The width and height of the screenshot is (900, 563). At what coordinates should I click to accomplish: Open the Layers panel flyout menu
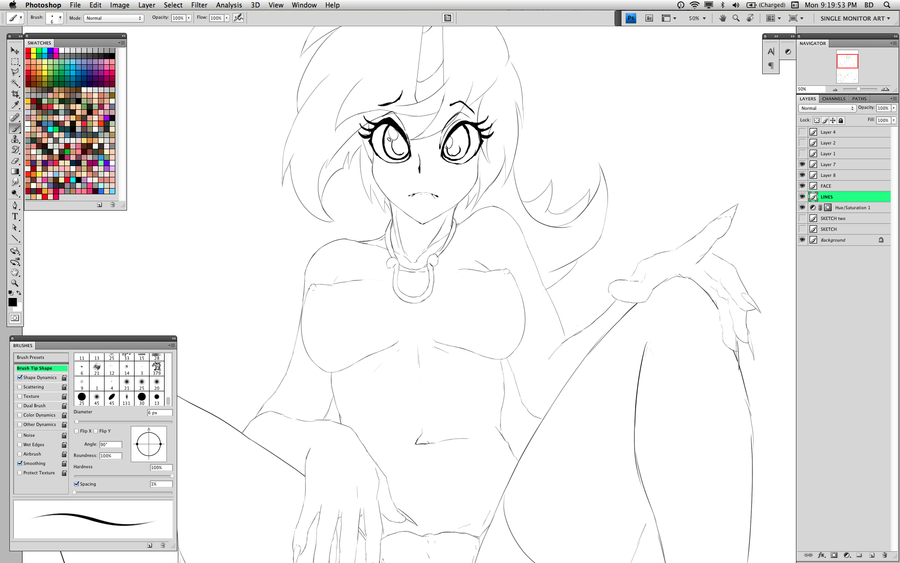point(894,99)
